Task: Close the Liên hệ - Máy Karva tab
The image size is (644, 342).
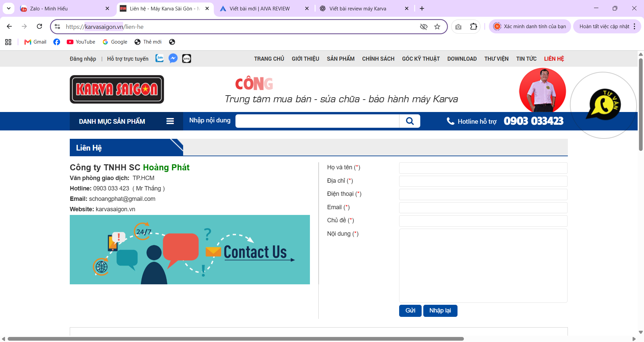Action: coord(207,8)
